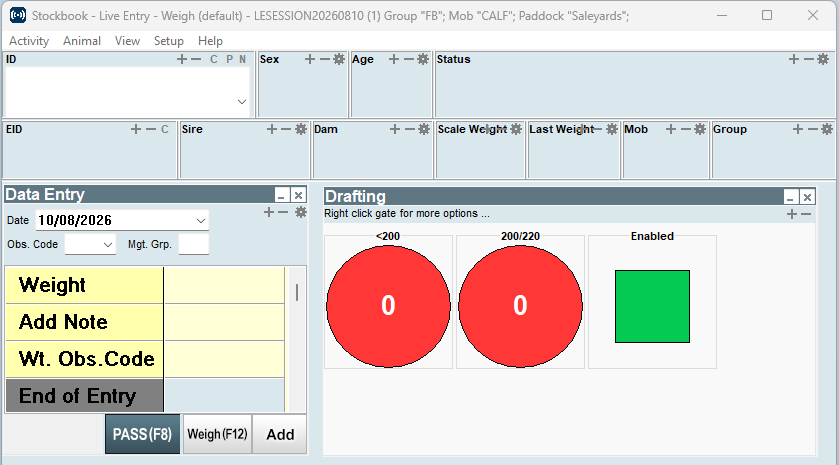Click the minus icon in the Age panel

coord(409,59)
